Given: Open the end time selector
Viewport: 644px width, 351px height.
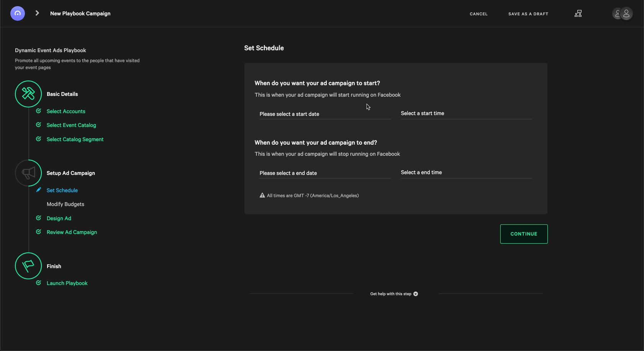Looking at the screenshot, I should pyautogui.click(x=466, y=173).
